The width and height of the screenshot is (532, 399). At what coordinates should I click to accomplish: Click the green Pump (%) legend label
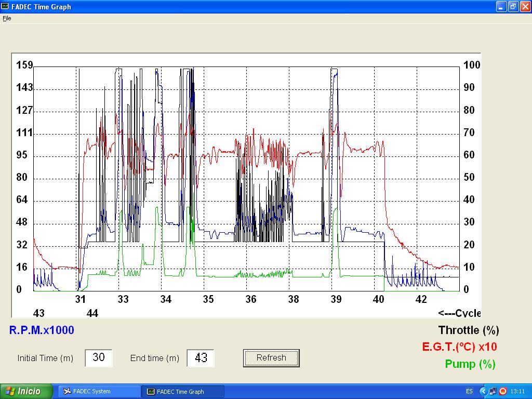[x=470, y=364]
